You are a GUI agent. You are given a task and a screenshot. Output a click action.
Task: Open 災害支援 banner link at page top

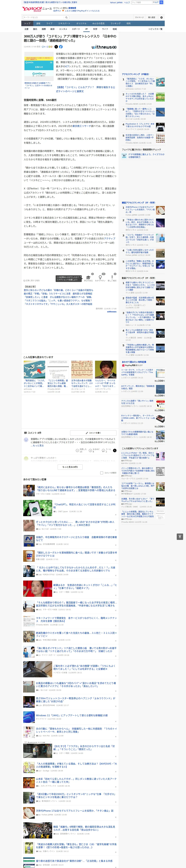click(x=50, y=2)
